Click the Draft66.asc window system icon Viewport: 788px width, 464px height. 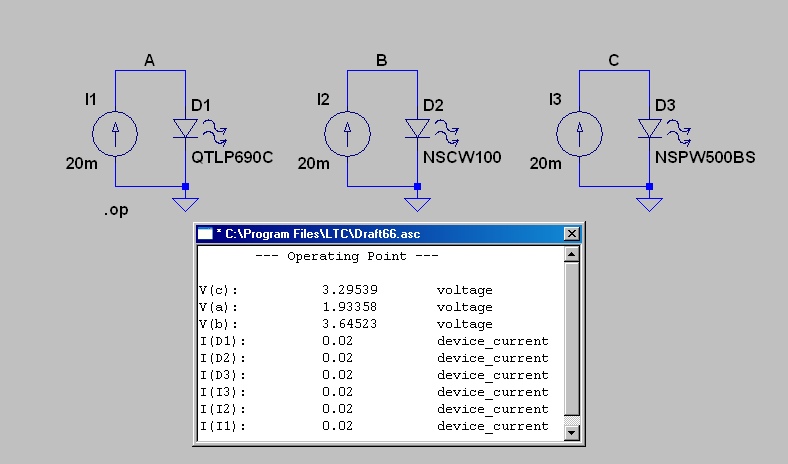(x=205, y=234)
